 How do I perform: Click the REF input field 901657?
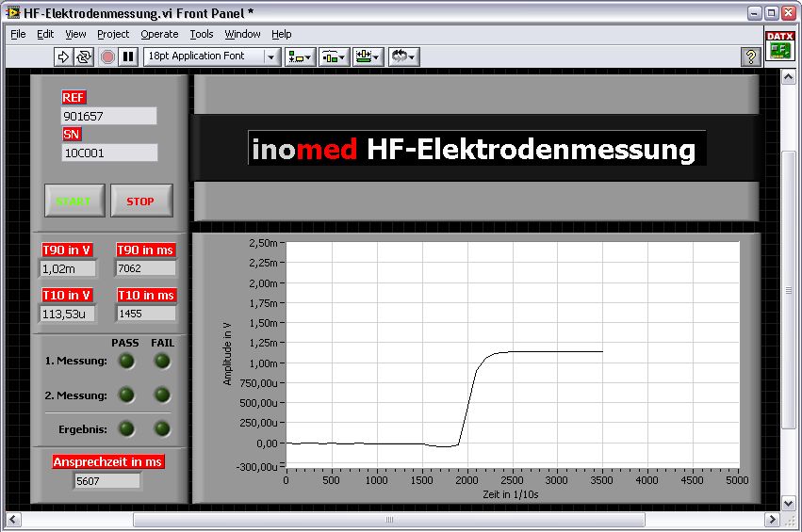[109, 116]
